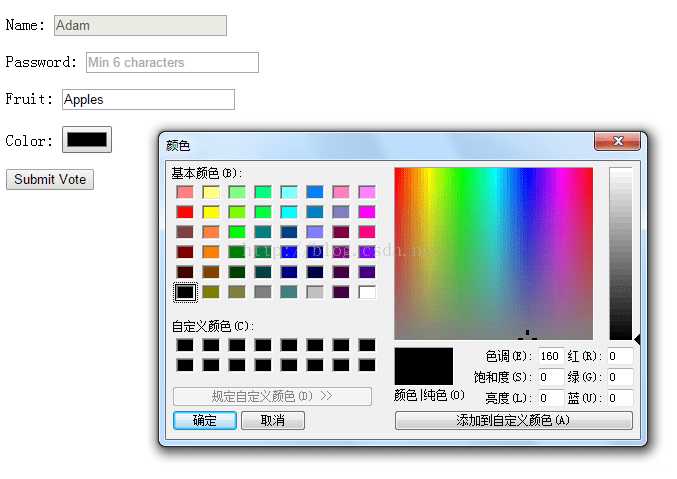677x479 pixels.
Task: Choose the sky blue swatch in first row
Action: coord(315,192)
